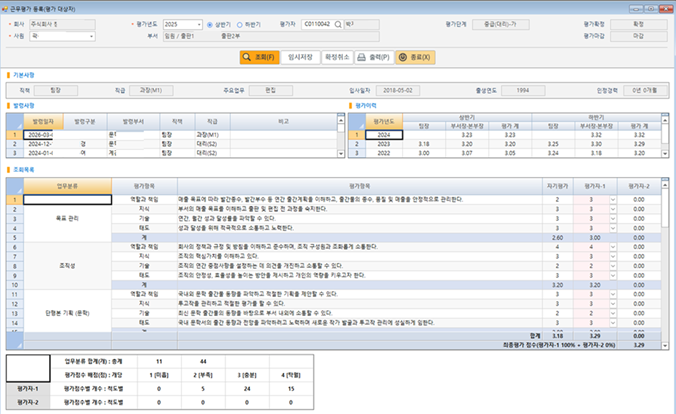Click the evaluator code field C0110042
676x414 pixels.
[x=317, y=25]
